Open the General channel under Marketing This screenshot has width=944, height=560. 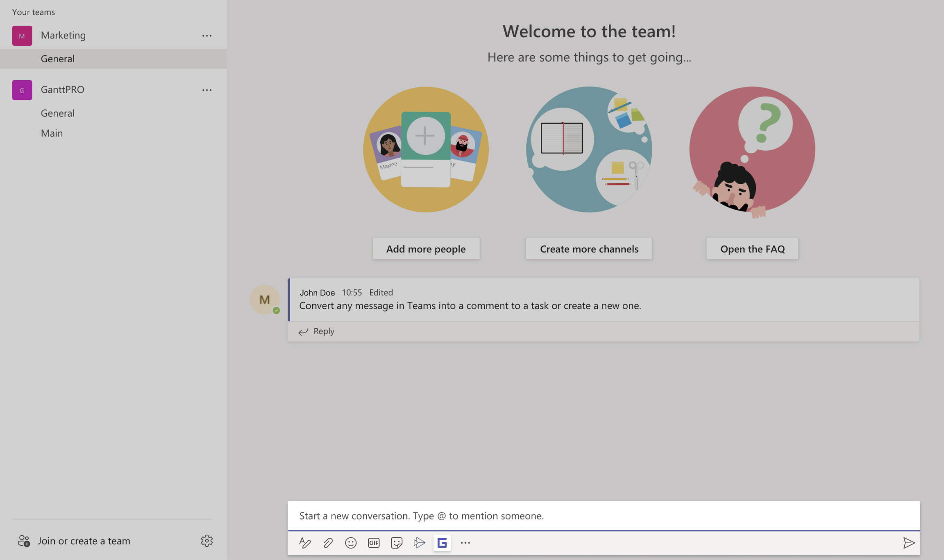[57, 59]
